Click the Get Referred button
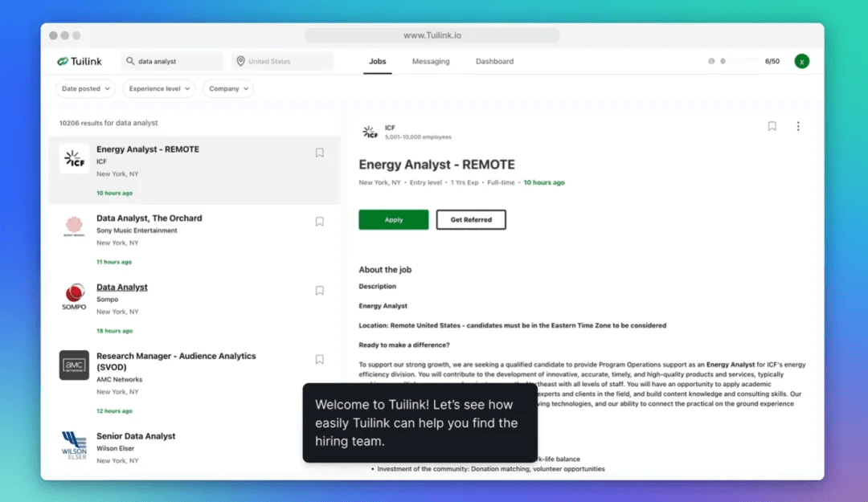Viewport: 868px width, 502px height. tap(471, 220)
